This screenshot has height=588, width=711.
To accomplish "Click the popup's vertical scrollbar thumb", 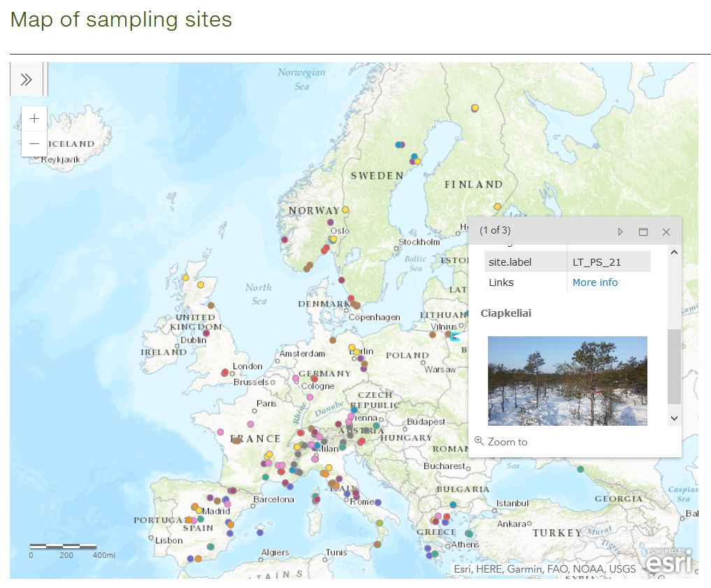I will click(674, 366).
